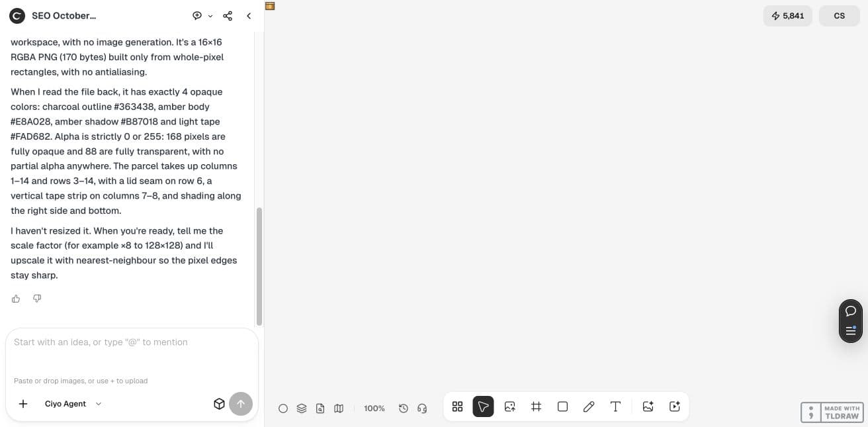Start a new chat with the bubble icon
This screenshot has width=868, height=427.
[197, 16]
